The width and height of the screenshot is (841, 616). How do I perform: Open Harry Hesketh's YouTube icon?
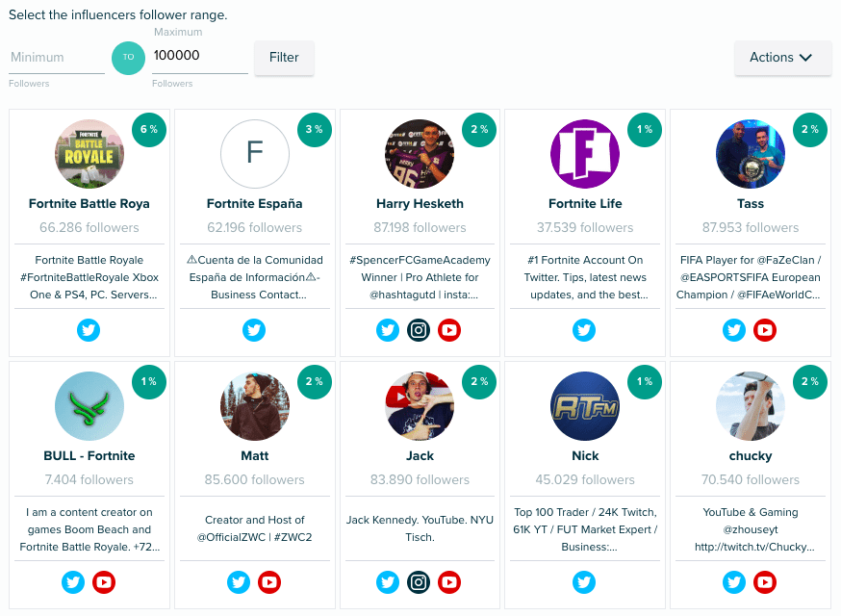tap(449, 331)
